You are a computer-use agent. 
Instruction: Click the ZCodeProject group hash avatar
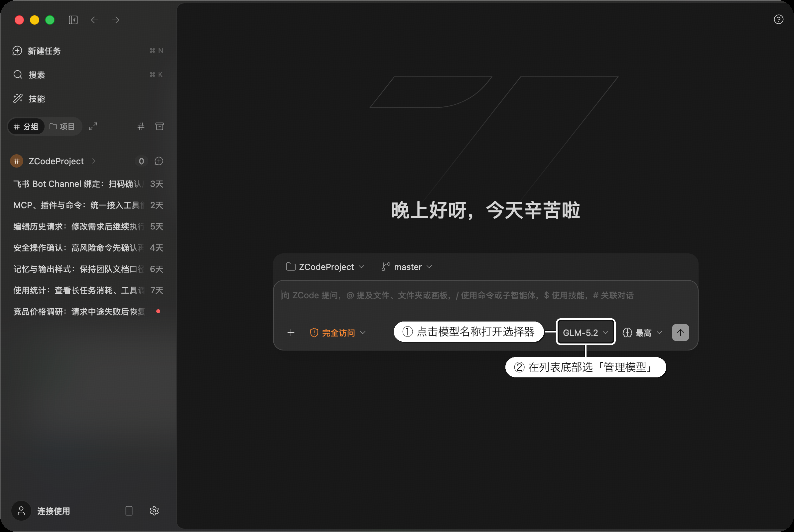17,161
